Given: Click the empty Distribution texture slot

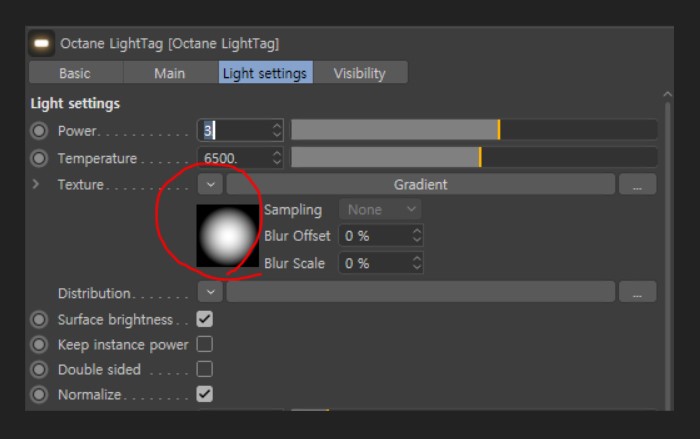Looking at the screenshot, I should (x=421, y=292).
